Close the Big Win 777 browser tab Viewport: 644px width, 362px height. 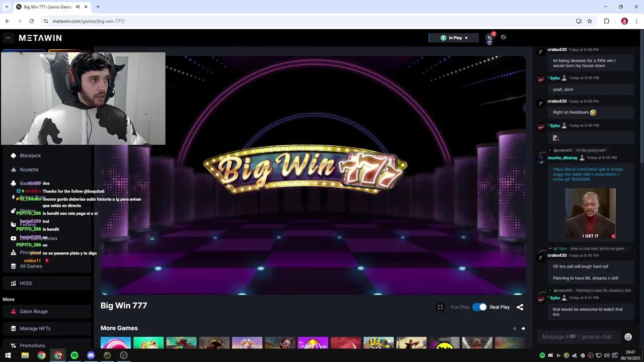[86, 7]
